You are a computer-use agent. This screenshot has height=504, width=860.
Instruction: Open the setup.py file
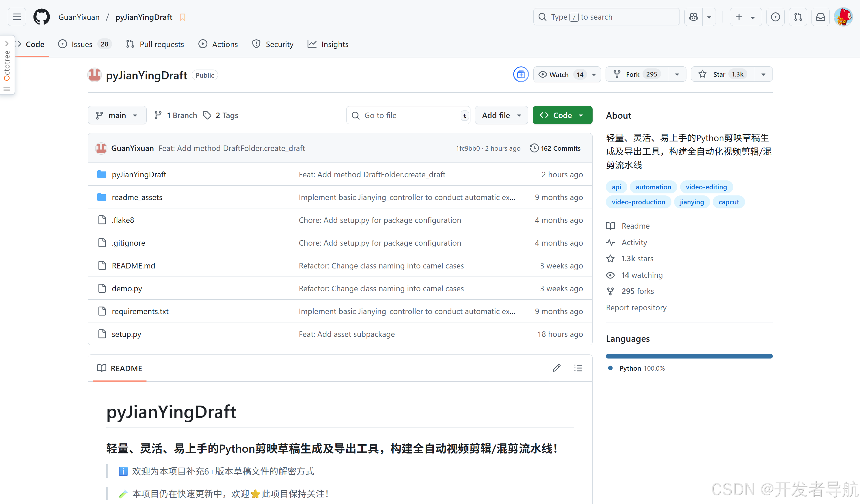[126, 334]
